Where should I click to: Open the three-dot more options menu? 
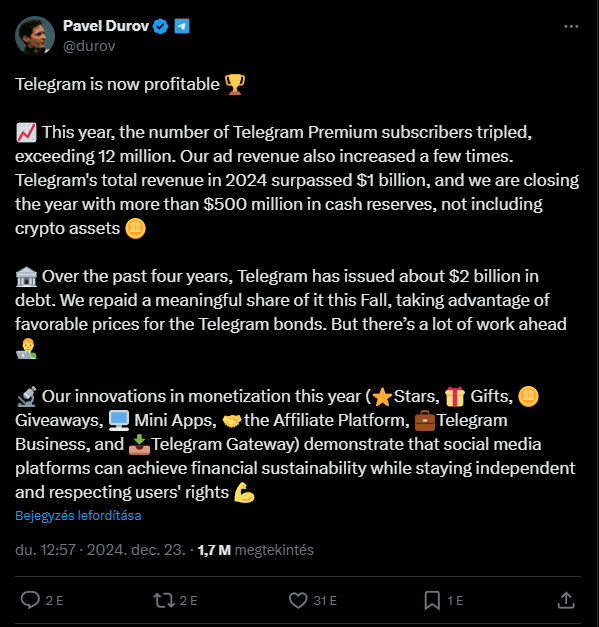click(x=571, y=26)
